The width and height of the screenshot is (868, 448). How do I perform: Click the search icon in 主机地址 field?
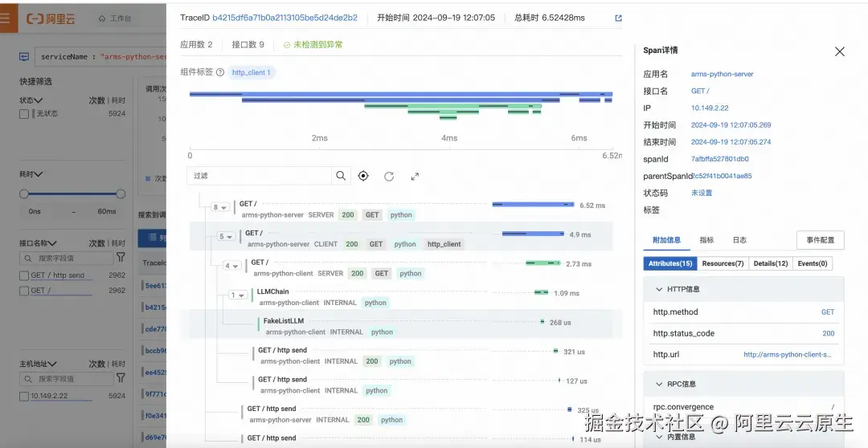[x=28, y=379]
